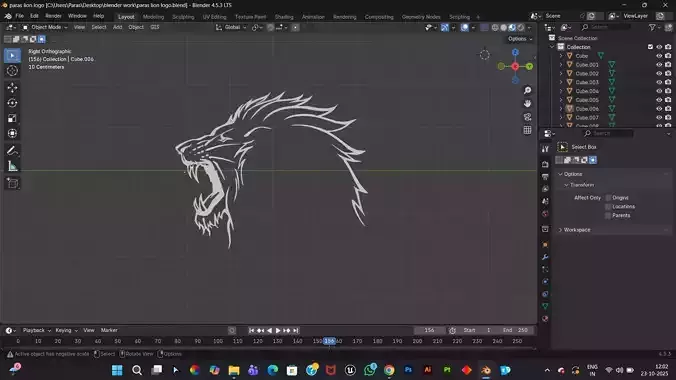Open Object Mode dropdown

click(x=45, y=27)
